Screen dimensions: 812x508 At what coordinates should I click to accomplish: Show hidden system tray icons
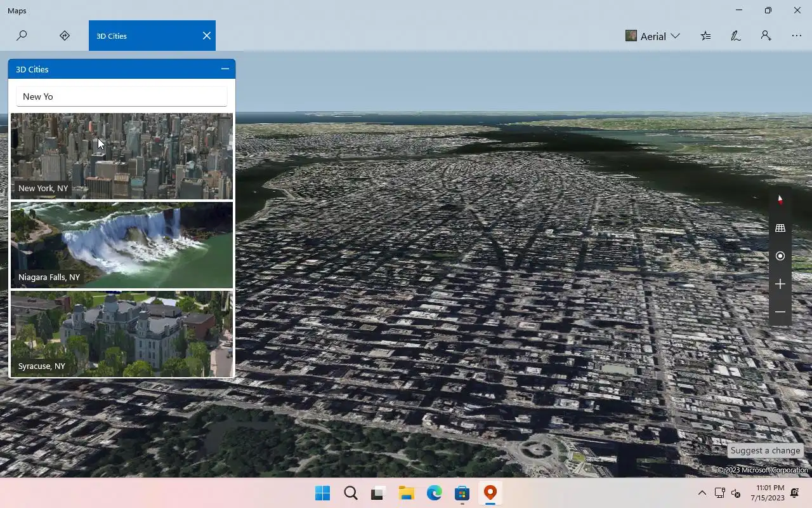(x=702, y=493)
